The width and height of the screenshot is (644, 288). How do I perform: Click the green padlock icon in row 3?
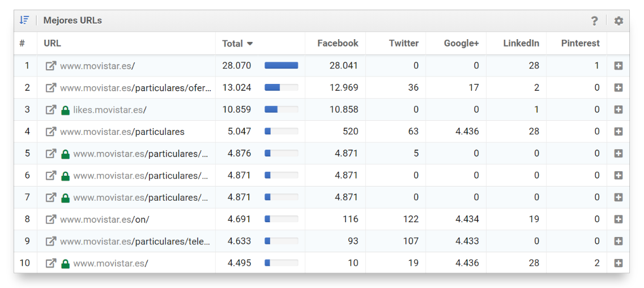click(x=65, y=110)
